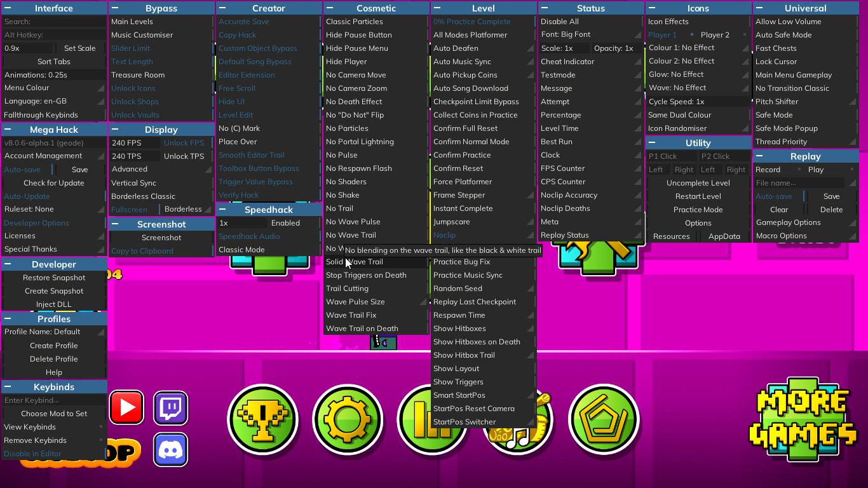Open the YouTube channel icon
Image resolution: width=868 pixels, height=488 pixels.
tap(126, 407)
